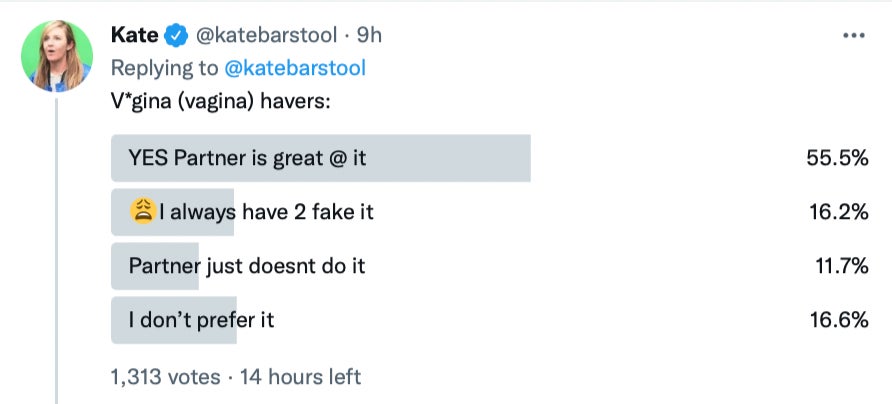Image resolution: width=892 pixels, height=404 pixels.
Task: Click the "1,313 votes" count
Action: click(x=164, y=377)
